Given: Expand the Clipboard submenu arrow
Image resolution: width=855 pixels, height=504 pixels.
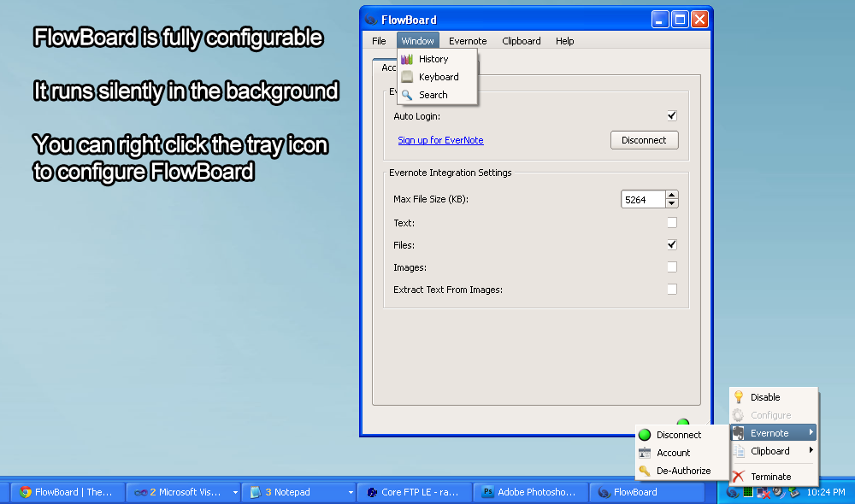Looking at the screenshot, I should (811, 450).
